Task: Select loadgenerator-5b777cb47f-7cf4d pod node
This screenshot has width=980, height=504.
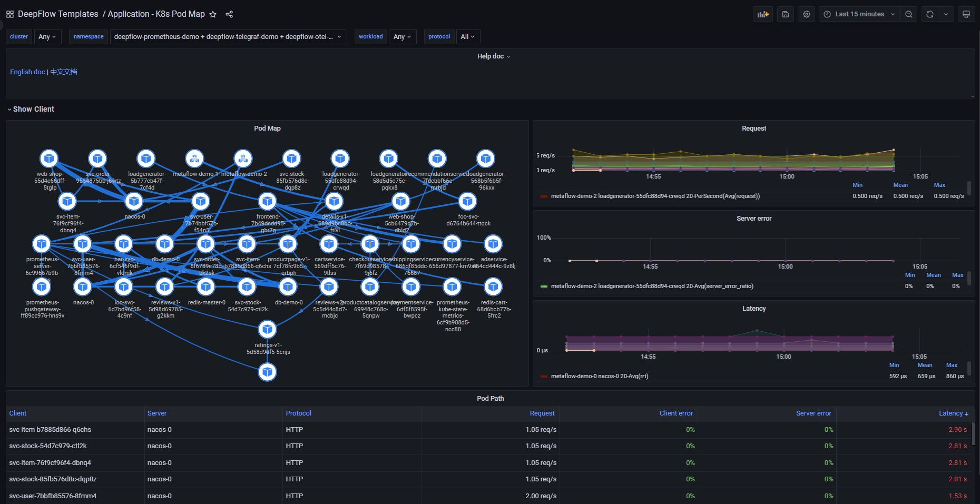Action: [146, 158]
